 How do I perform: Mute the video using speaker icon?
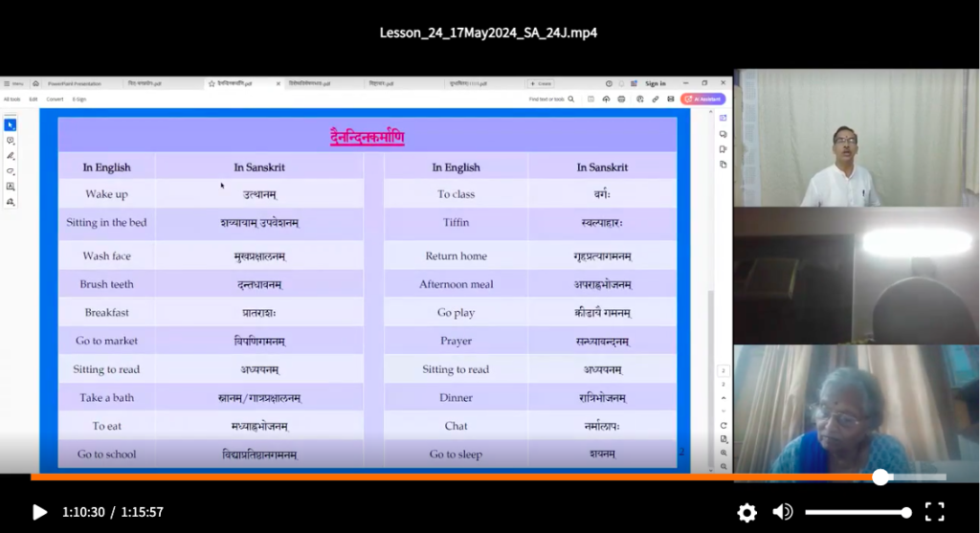click(x=783, y=512)
